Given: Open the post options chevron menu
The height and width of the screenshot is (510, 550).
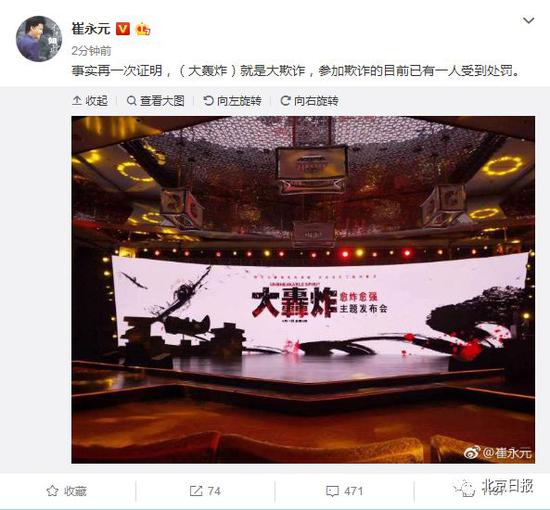Looking at the screenshot, I should pos(528,21).
